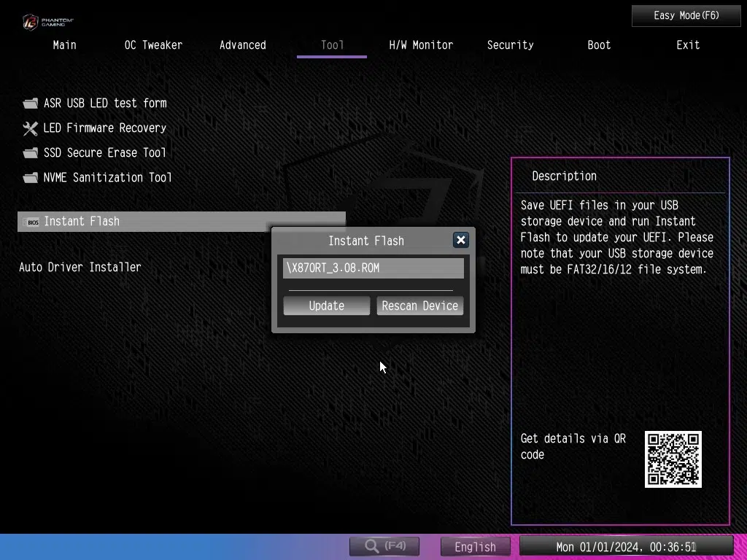
Task: Click the Instant Flash BIOS chip icon
Action: click(32, 222)
